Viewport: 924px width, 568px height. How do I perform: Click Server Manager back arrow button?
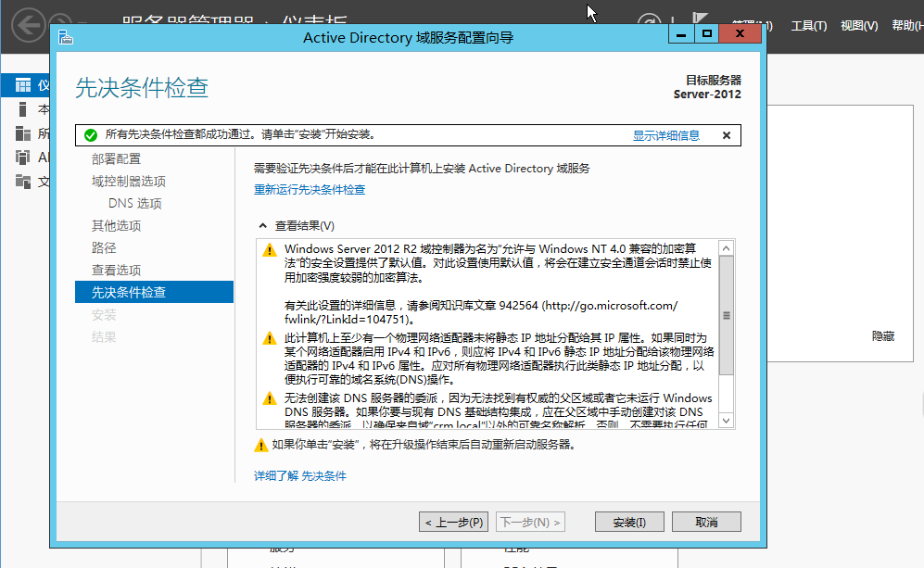pos(28,25)
